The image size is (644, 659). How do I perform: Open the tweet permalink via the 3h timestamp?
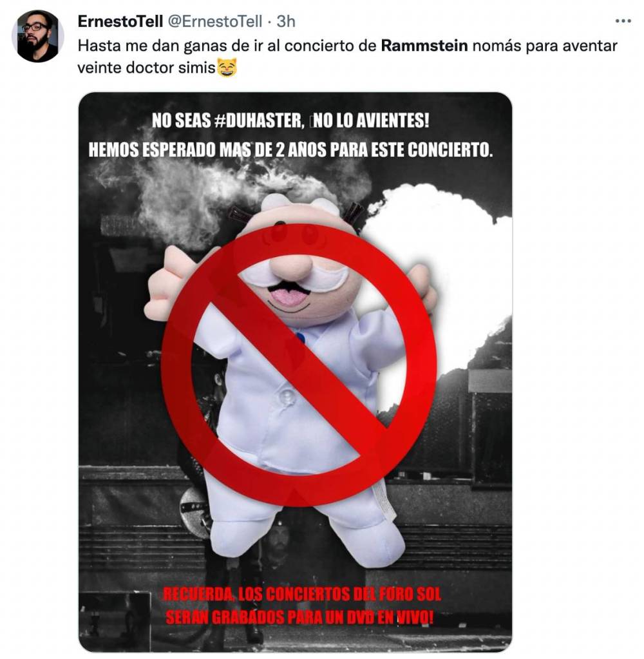point(286,21)
